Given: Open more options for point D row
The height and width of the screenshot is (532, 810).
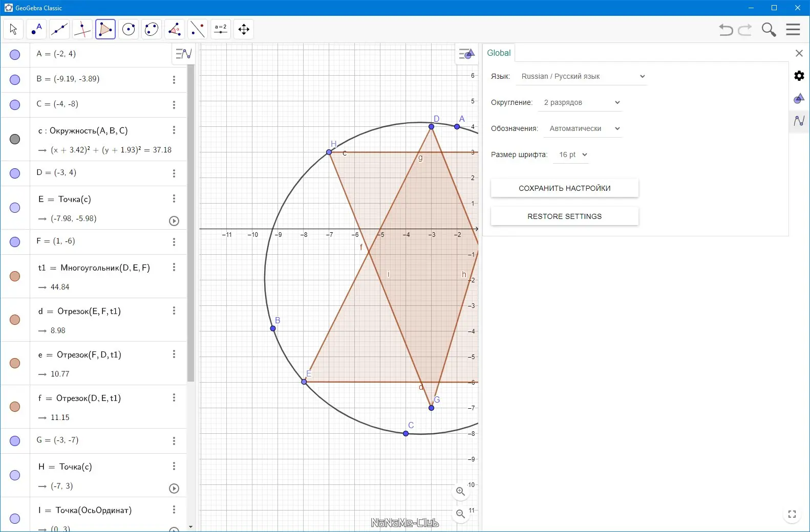Looking at the screenshot, I should coord(174,173).
